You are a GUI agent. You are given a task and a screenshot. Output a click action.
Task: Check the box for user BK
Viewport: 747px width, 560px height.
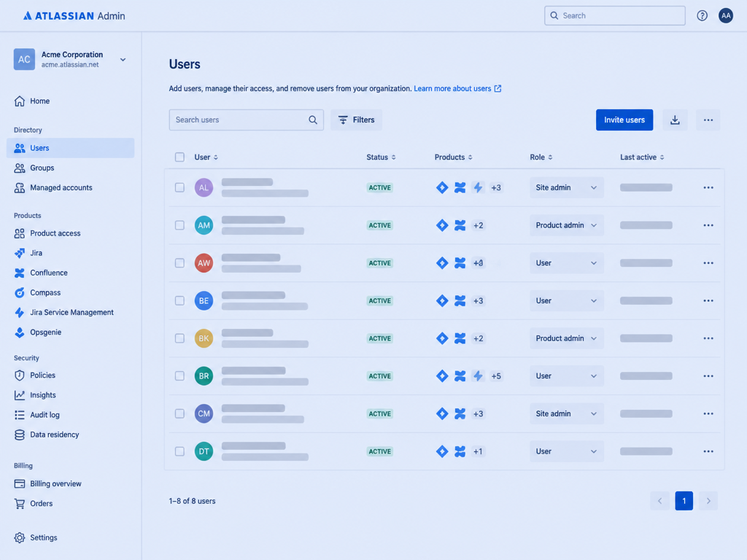pyautogui.click(x=179, y=338)
